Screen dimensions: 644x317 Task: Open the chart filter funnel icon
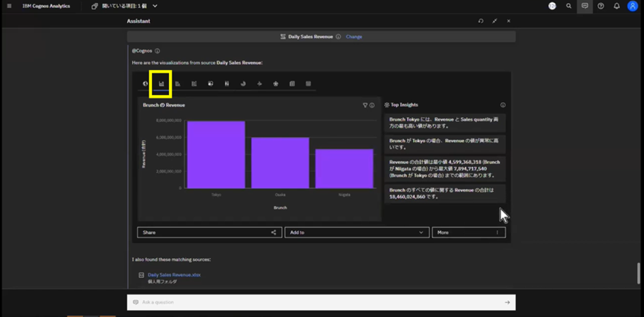click(x=365, y=105)
